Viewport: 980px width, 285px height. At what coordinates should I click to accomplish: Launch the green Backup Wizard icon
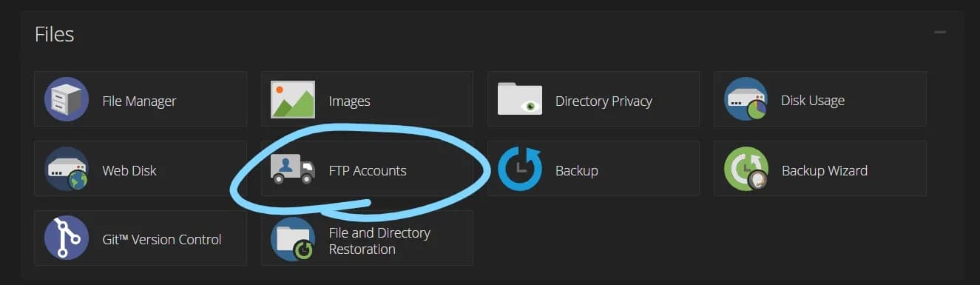click(x=746, y=169)
